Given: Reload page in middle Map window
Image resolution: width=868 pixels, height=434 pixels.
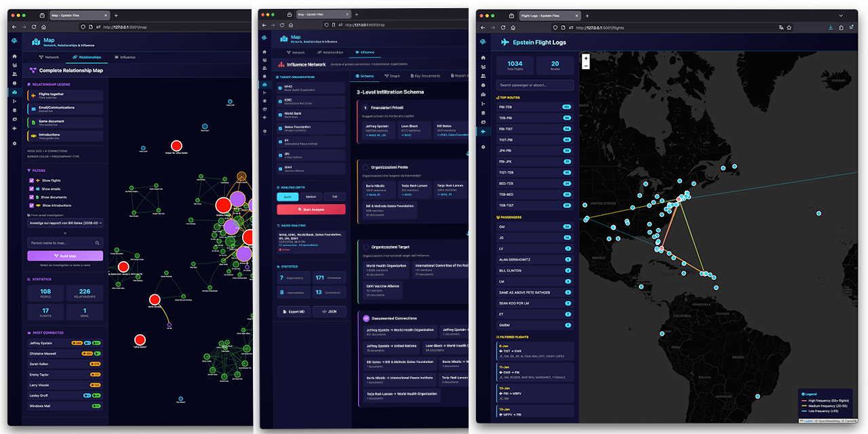Looking at the screenshot, I should (x=282, y=25).
